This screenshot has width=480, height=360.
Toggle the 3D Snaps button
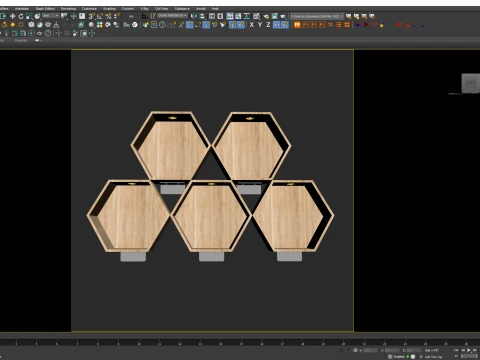click(x=92, y=16)
